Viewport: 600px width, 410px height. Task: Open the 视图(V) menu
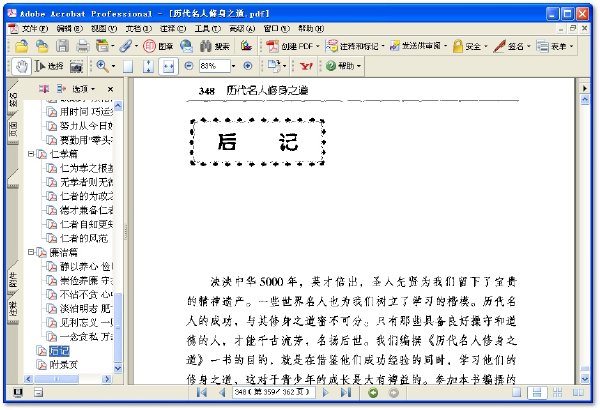point(104,29)
